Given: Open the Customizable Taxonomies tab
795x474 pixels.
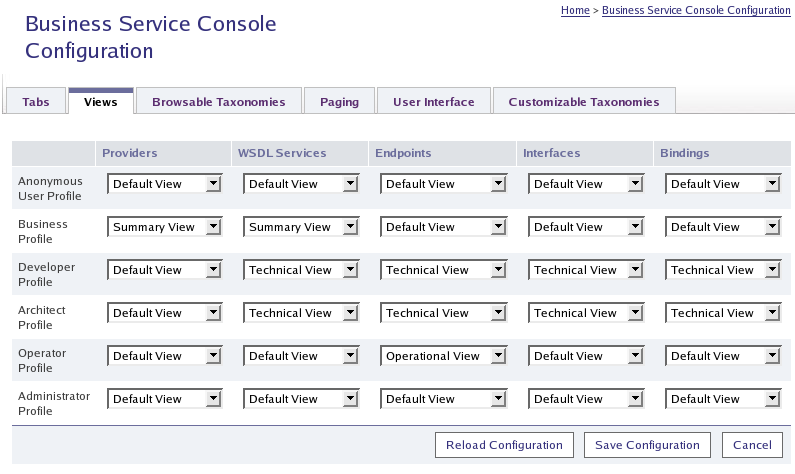Looking at the screenshot, I should [584, 102].
